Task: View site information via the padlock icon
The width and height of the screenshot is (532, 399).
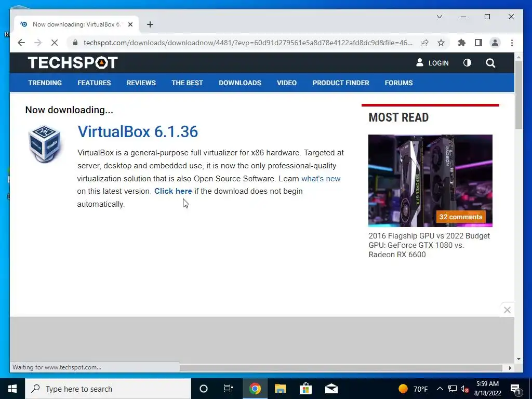Action: point(75,43)
